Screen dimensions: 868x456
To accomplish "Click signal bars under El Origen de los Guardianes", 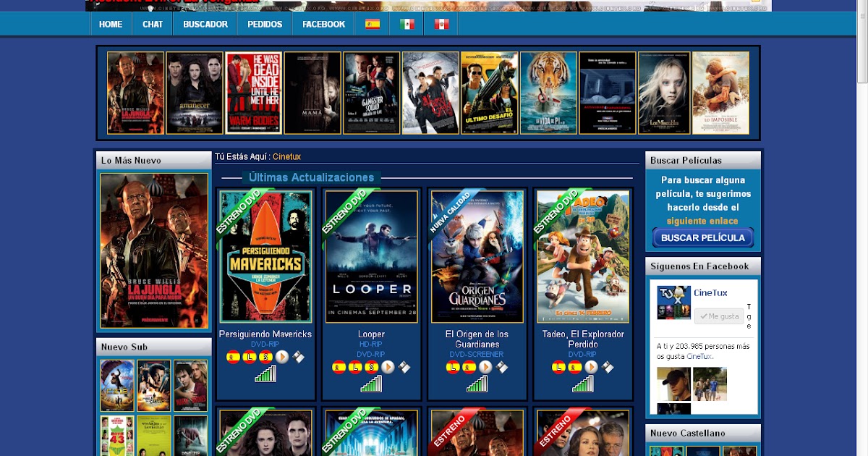I will [477, 384].
